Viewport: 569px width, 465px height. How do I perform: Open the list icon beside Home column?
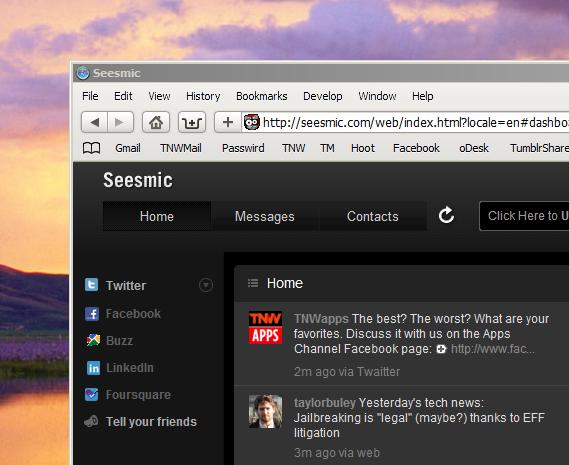253,283
